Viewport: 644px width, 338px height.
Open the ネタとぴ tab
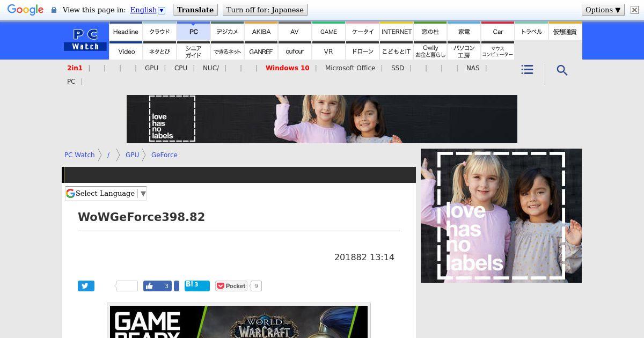[x=159, y=51]
